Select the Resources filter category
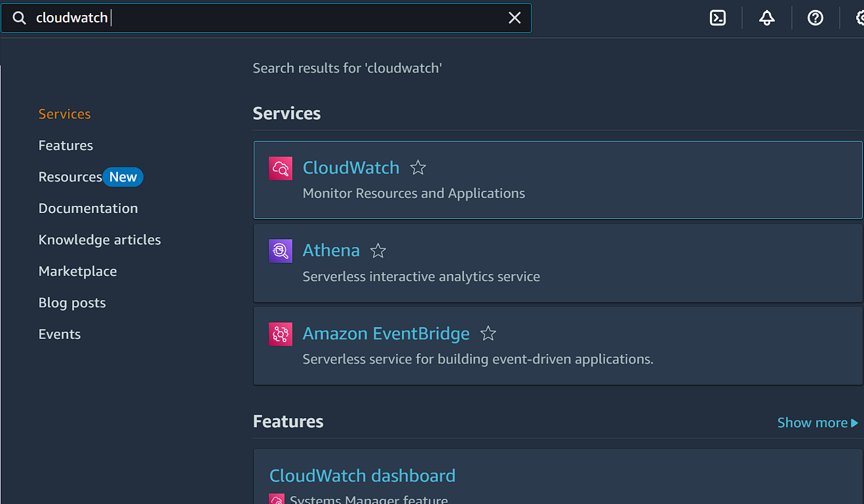The height and width of the screenshot is (504, 864). pyautogui.click(x=70, y=177)
